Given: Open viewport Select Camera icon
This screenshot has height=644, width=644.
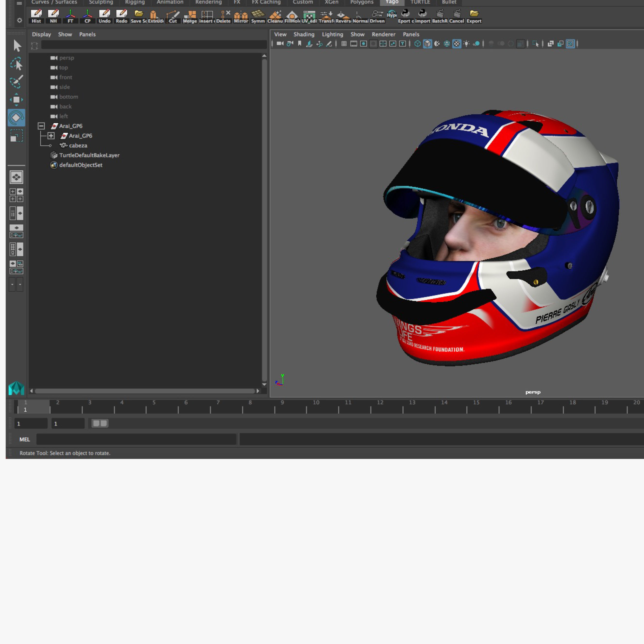Looking at the screenshot, I should click(280, 44).
